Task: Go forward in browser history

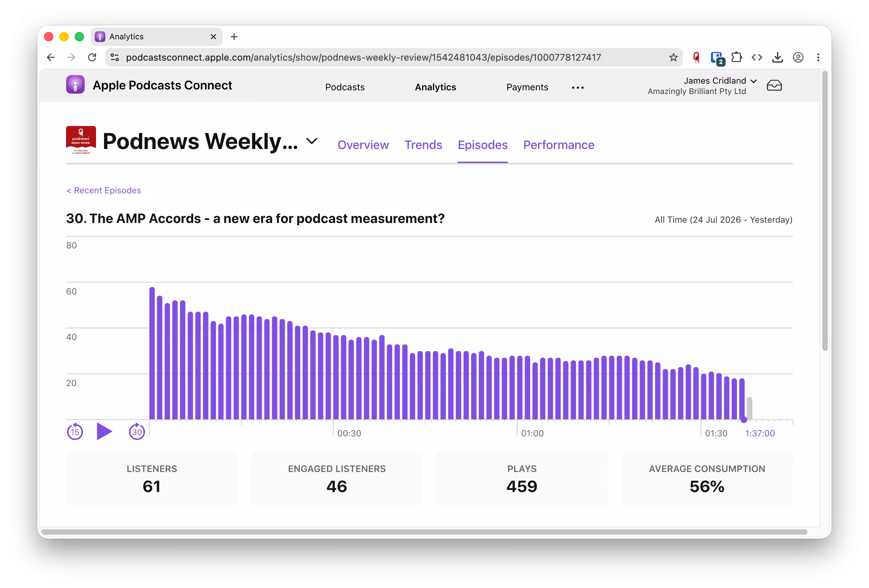Action: pos(71,57)
